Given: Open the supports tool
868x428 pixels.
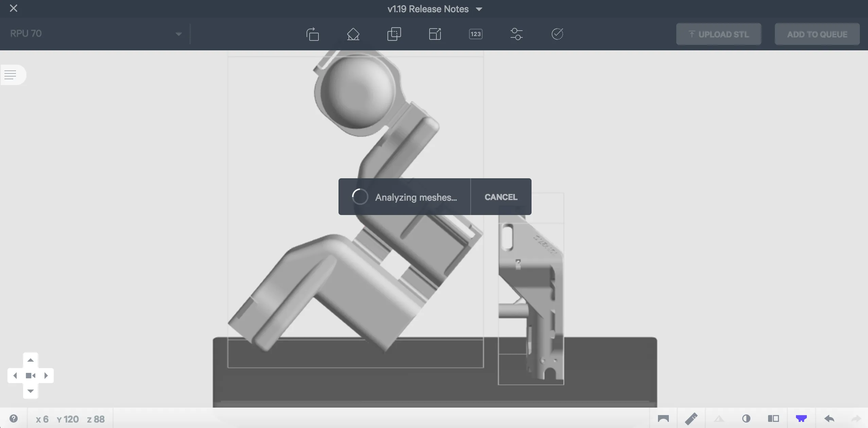Looking at the screenshot, I should point(353,34).
